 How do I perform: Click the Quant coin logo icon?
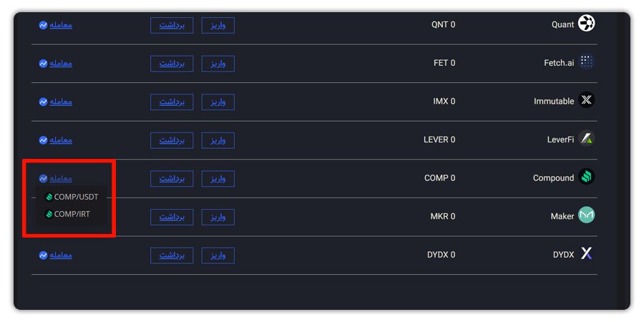586,24
